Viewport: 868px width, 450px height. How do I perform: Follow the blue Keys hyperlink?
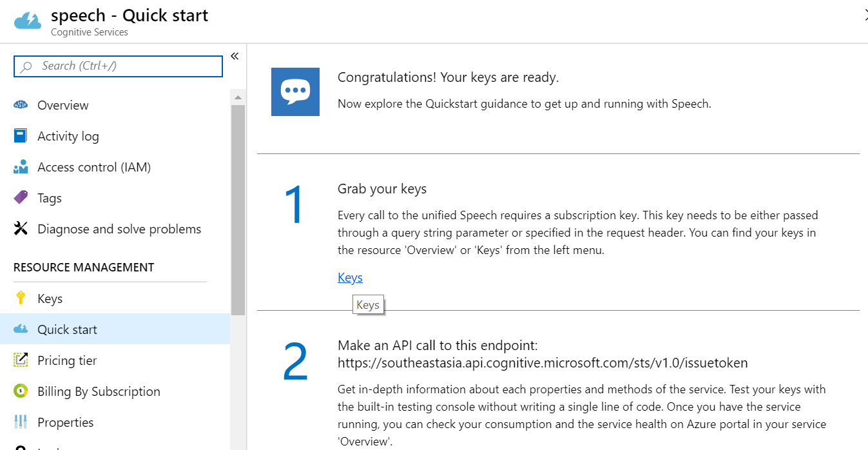(x=350, y=277)
